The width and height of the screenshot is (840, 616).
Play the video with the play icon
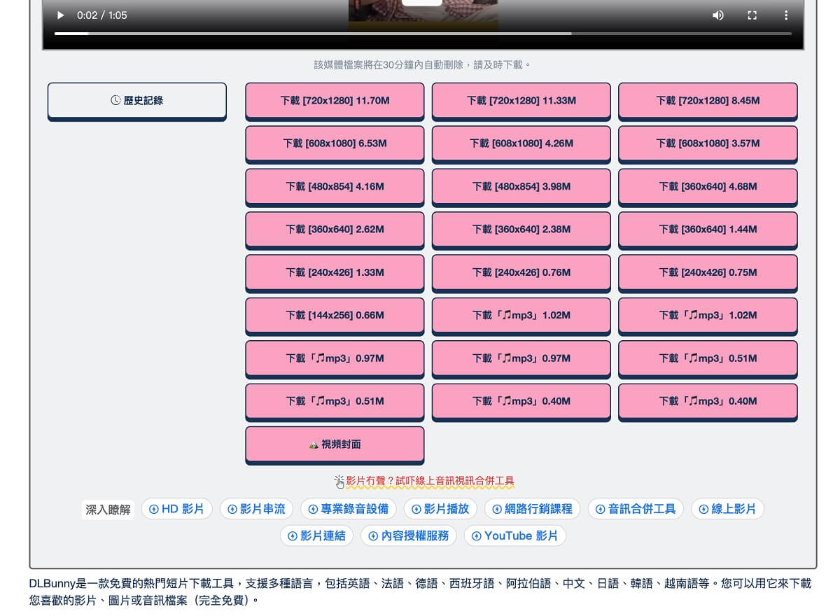pos(60,15)
